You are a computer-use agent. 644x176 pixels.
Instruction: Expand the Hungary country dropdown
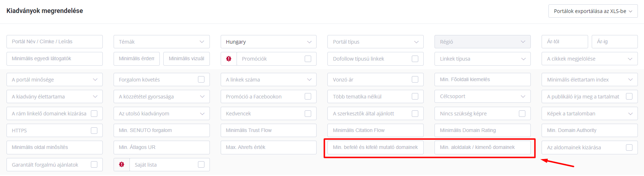(269, 42)
